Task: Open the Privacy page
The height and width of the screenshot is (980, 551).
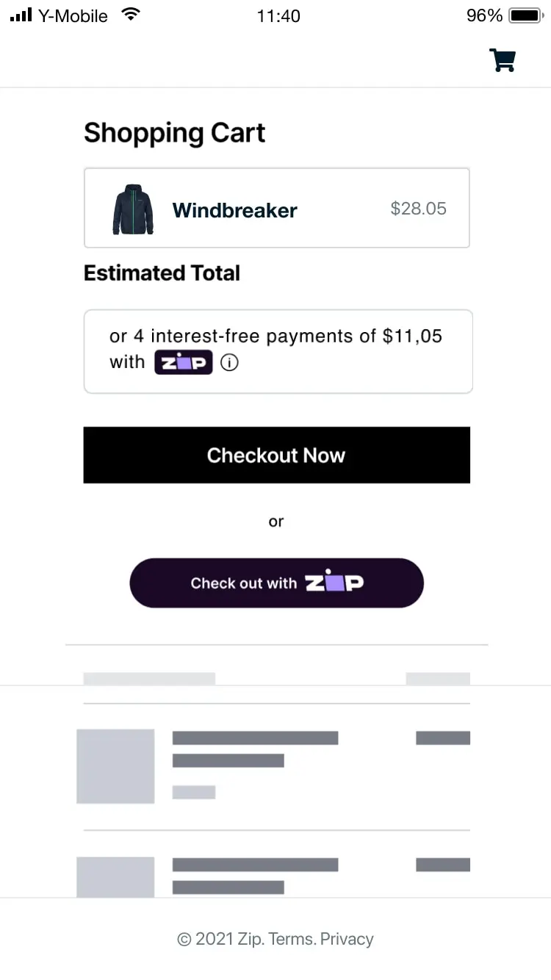Action: (346, 939)
